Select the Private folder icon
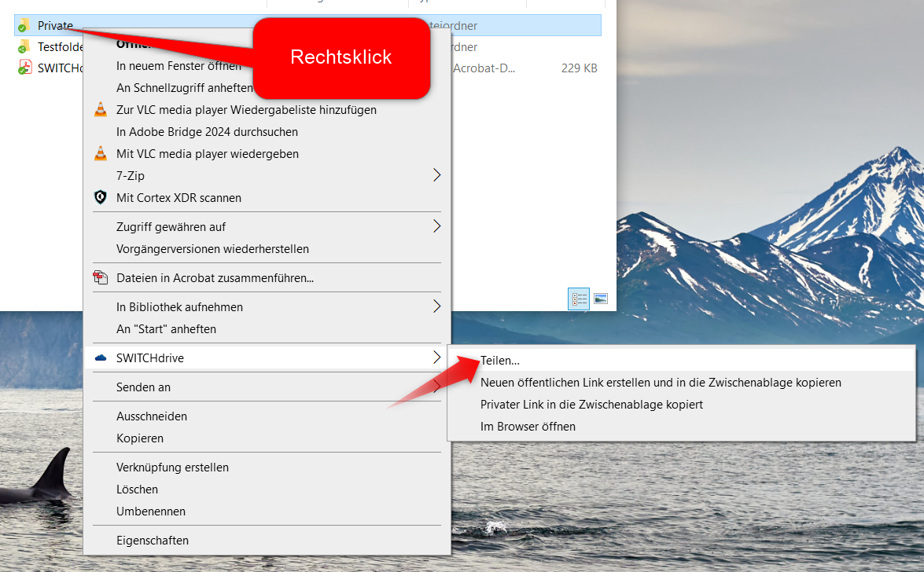 pyautogui.click(x=24, y=25)
